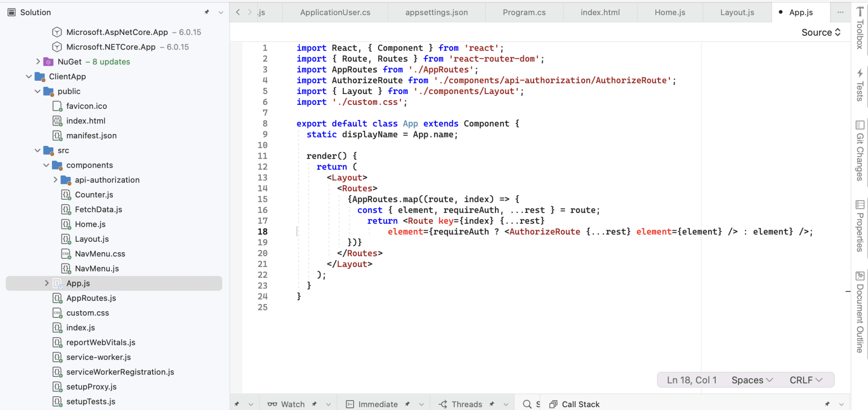Click the search magnifier icon in bottom bar

[x=527, y=404]
